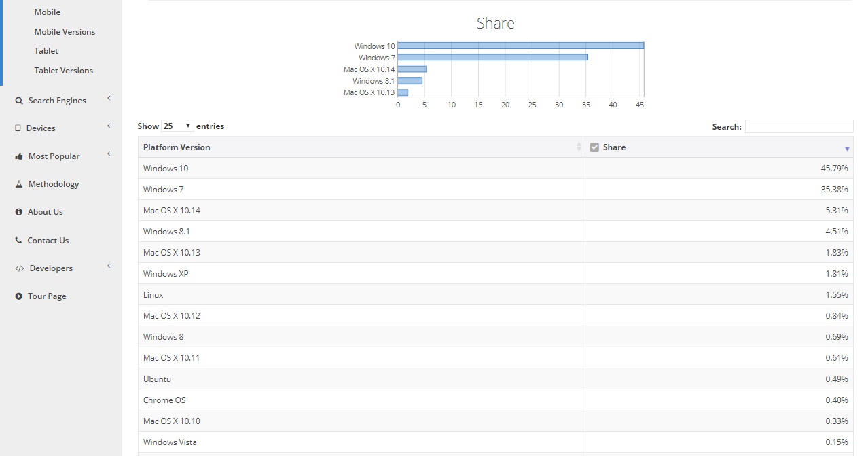Image resolution: width=868 pixels, height=456 pixels.
Task: Click the Developers code icon
Action: click(x=20, y=268)
